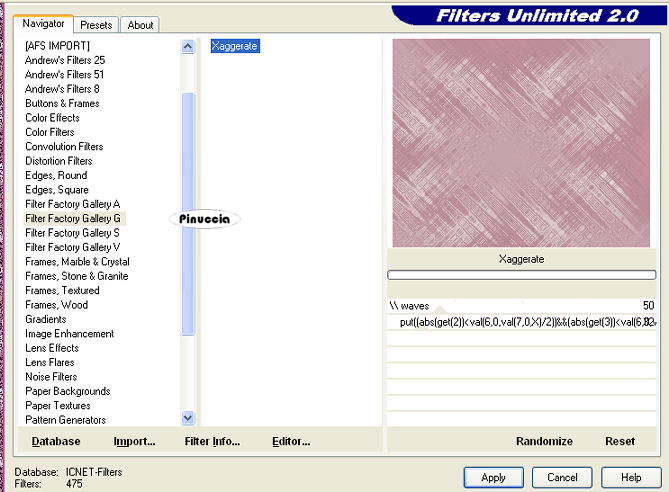Open Filter Info...
Screen dimensions: 669x492
(212, 441)
